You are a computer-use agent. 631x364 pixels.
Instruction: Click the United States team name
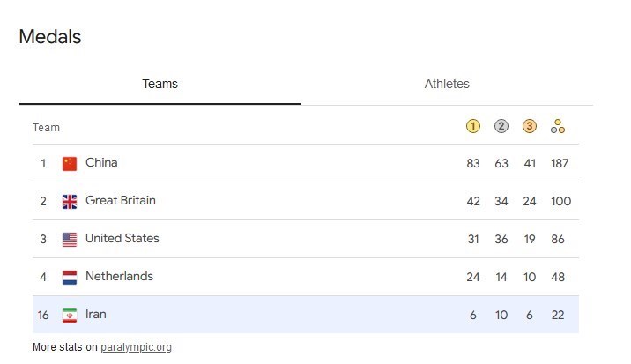pyautogui.click(x=122, y=239)
